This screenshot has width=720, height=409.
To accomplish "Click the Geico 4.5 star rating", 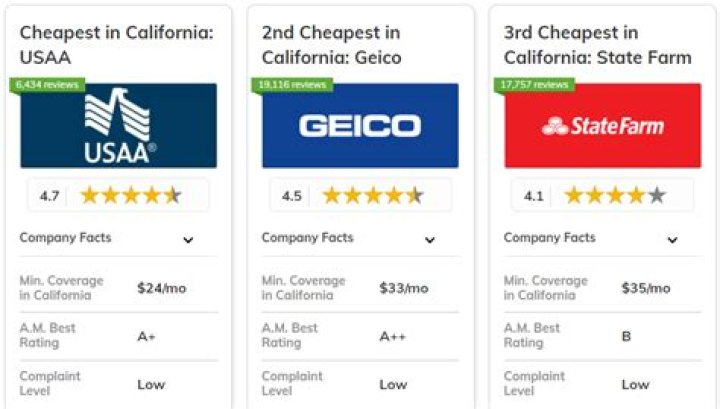I will coord(360,196).
